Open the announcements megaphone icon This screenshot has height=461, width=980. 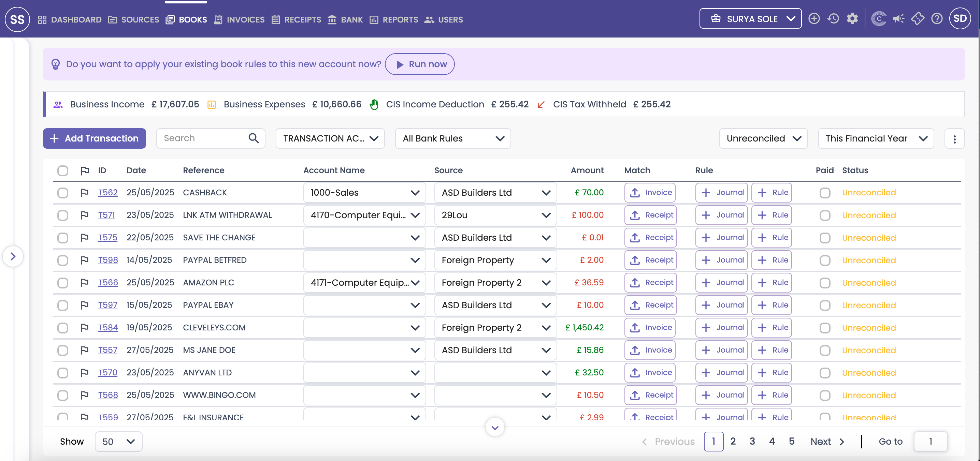898,19
